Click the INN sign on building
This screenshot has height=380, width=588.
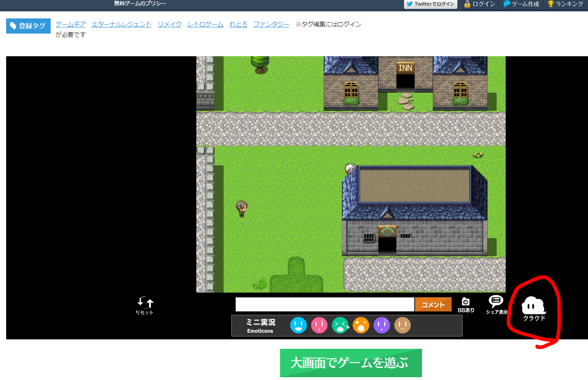click(x=405, y=68)
